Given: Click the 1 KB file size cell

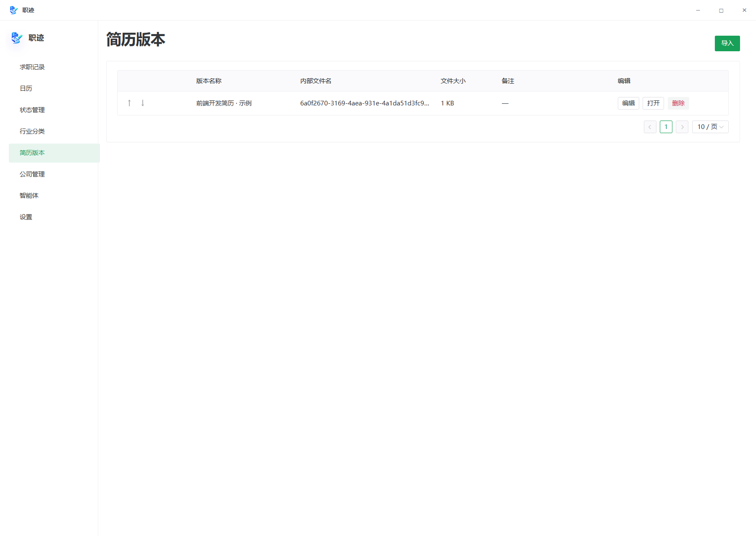Looking at the screenshot, I should [x=447, y=103].
